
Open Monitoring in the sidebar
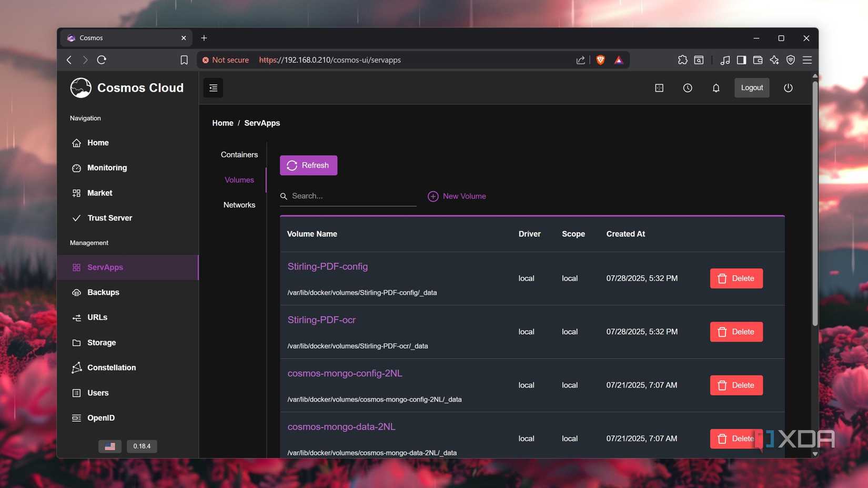click(128, 168)
